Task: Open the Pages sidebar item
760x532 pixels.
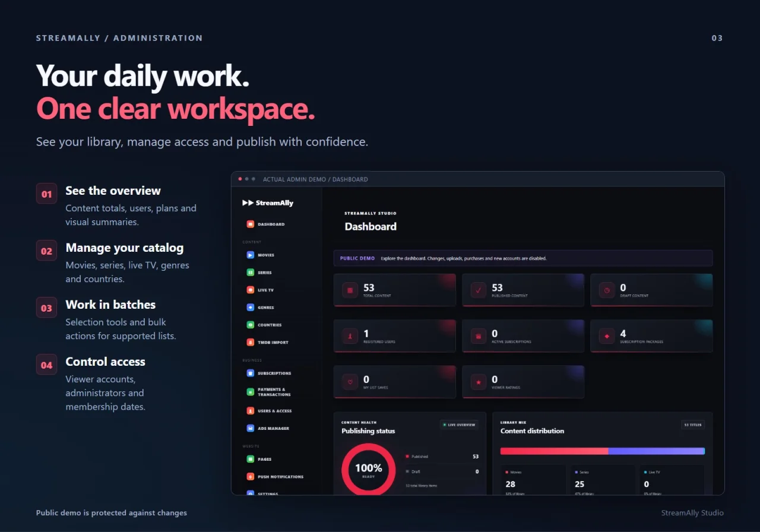Action: (x=259, y=460)
